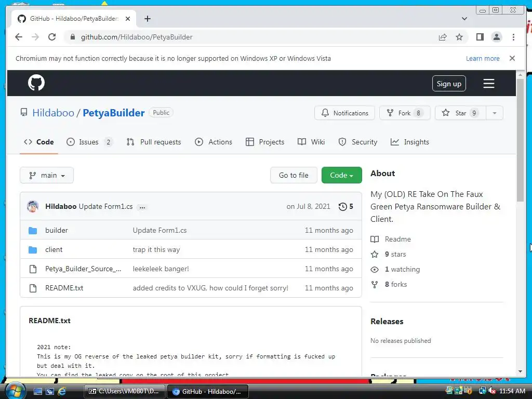The image size is (532, 399).
Task: Open the client folder link
Action: pos(54,250)
